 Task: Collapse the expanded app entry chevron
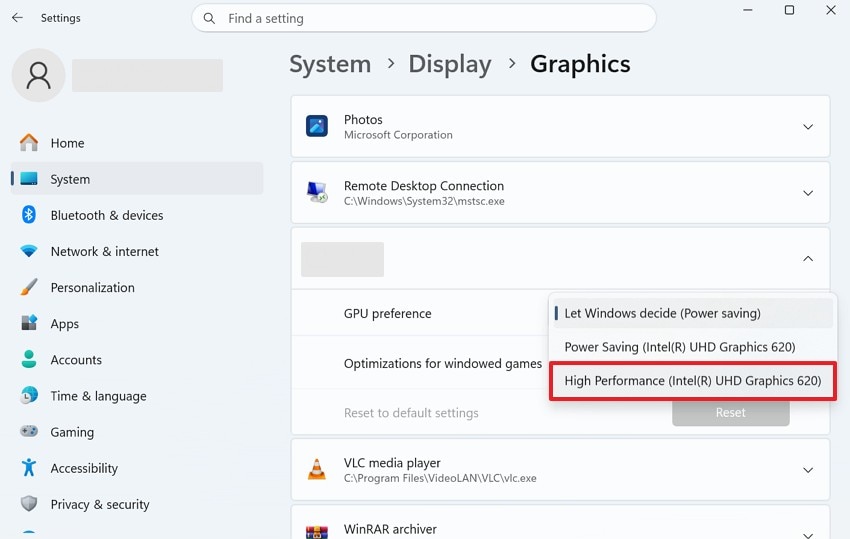click(x=808, y=259)
